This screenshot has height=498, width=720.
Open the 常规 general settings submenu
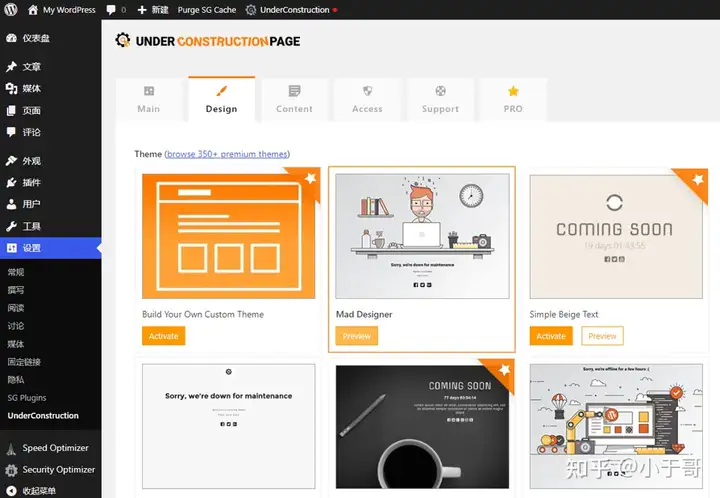16,272
